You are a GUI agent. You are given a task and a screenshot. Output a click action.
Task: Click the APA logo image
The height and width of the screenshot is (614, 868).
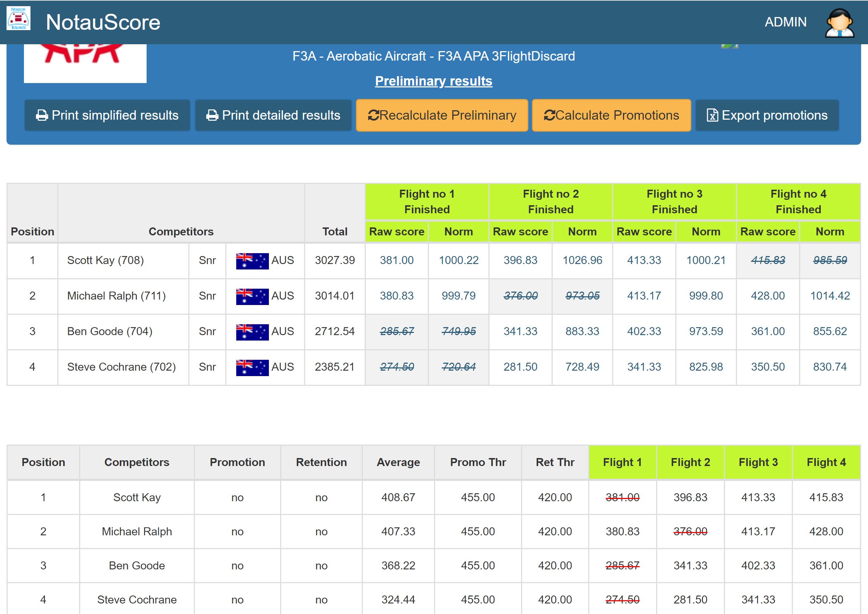click(85, 63)
